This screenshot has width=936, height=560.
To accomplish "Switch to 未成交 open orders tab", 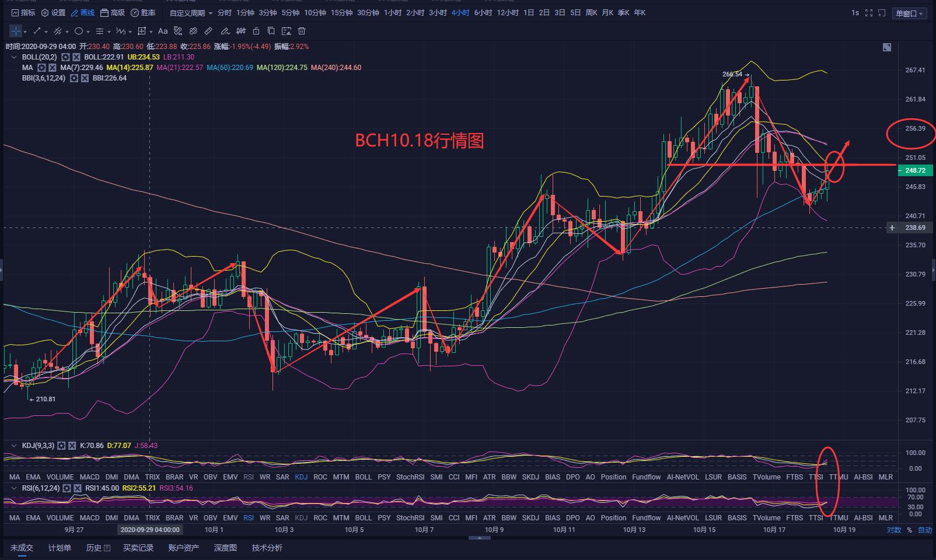I will coord(22,548).
